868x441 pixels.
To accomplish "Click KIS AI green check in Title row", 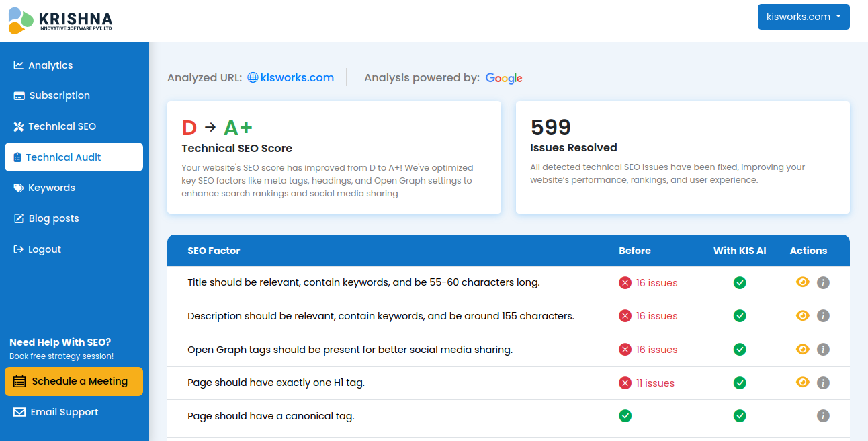I will click(x=740, y=283).
